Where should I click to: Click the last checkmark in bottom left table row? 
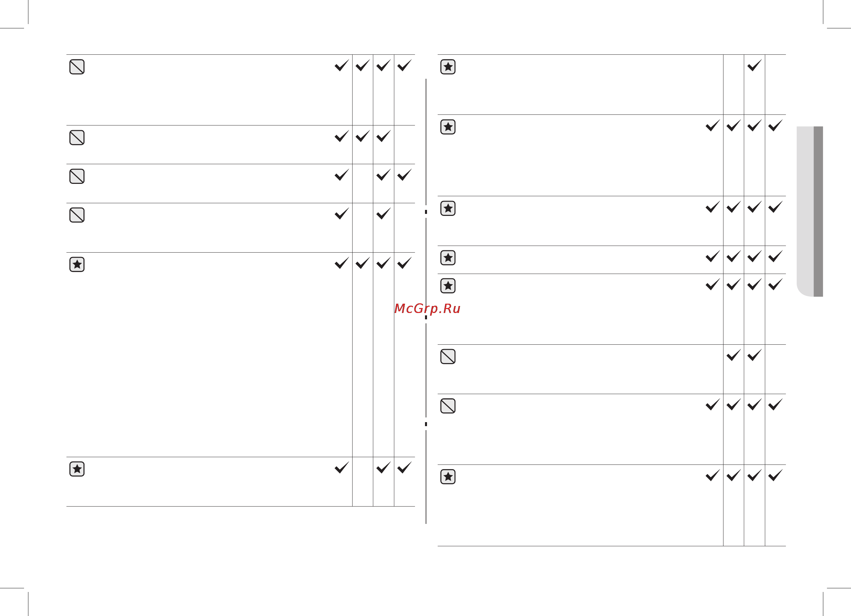(405, 468)
